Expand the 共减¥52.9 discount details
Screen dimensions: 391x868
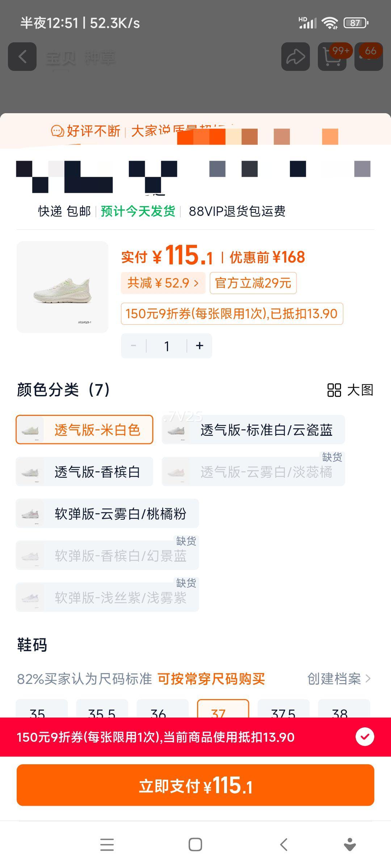tap(163, 283)
